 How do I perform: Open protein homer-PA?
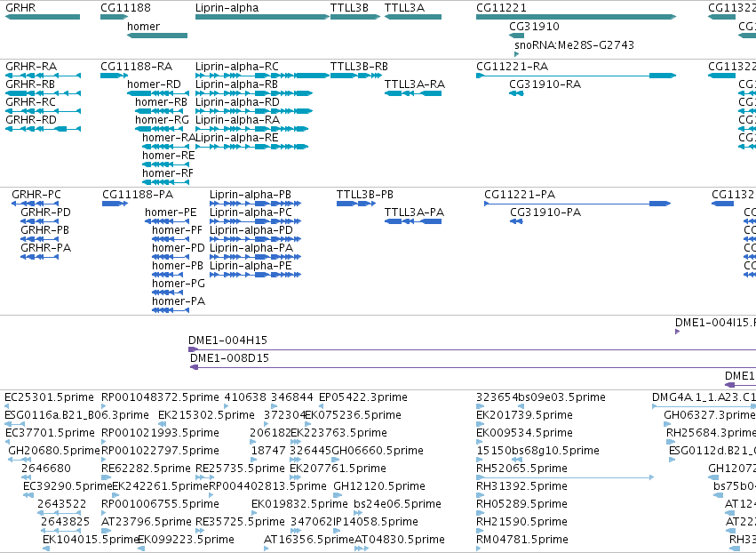click(x=171, y=310)
